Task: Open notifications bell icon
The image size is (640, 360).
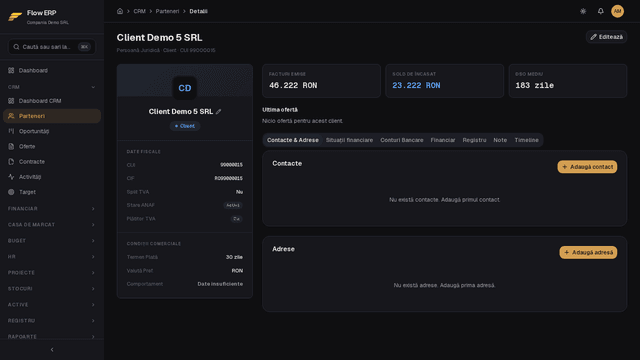Action: 600,11
